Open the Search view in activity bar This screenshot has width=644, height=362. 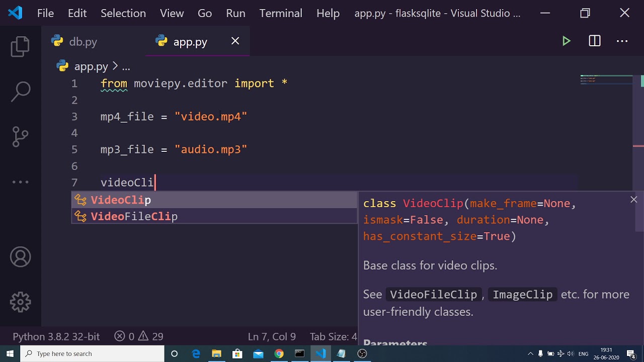(x=21, y=91)
